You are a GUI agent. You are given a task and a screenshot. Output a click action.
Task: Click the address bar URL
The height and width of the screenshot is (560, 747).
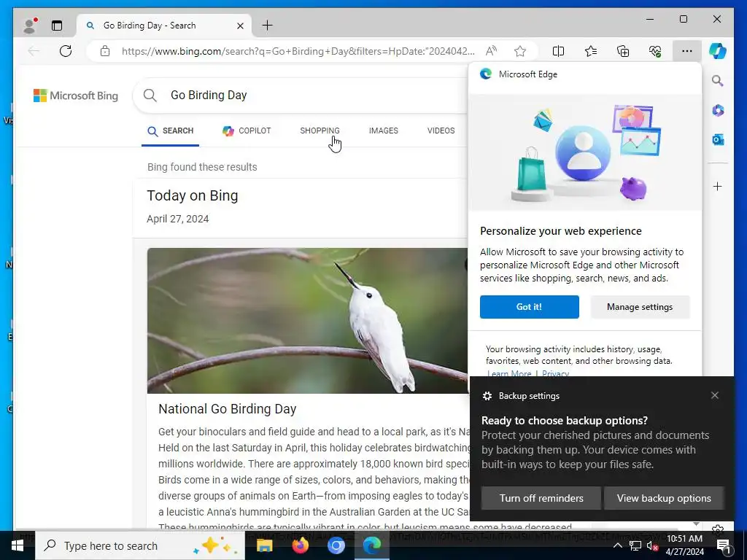coord(298,51)
